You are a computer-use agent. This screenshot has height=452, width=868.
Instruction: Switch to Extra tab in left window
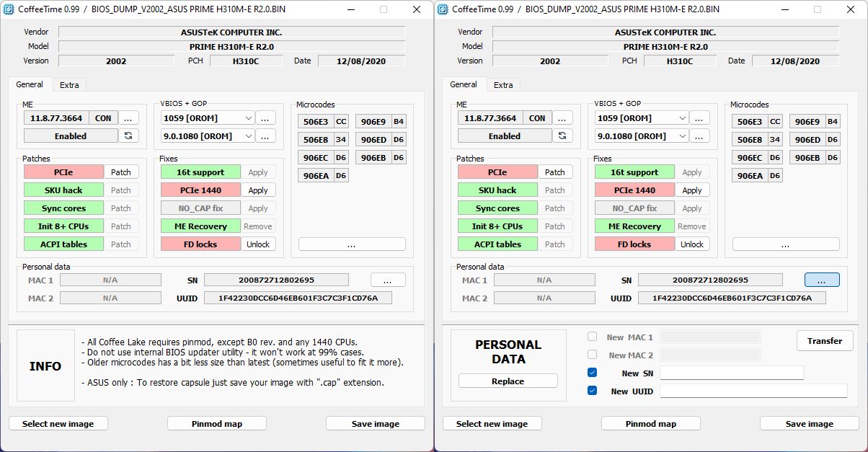69,85
